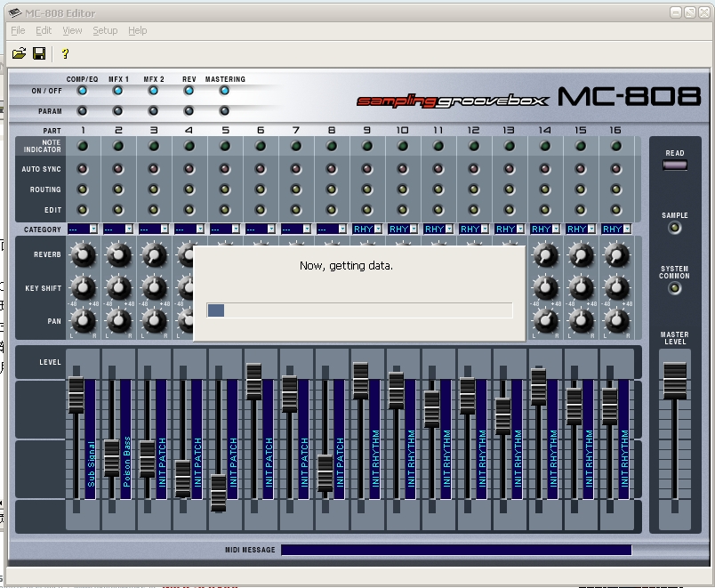Click the 'Poison Bass' patch name
Image resolution: width=715 pixels, height=588 pixels.
pos(126,462)
